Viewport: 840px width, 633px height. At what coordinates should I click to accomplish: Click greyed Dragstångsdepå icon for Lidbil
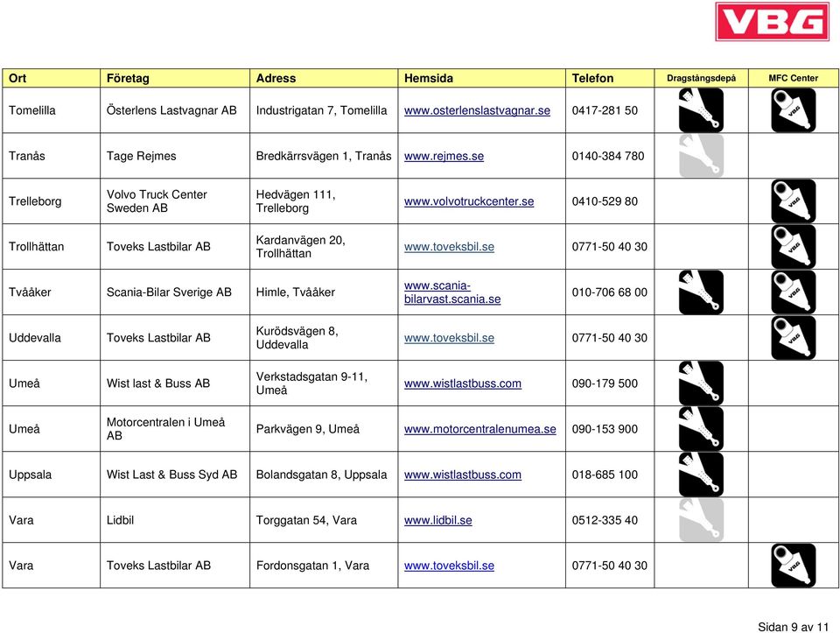(x=701, y=520)
